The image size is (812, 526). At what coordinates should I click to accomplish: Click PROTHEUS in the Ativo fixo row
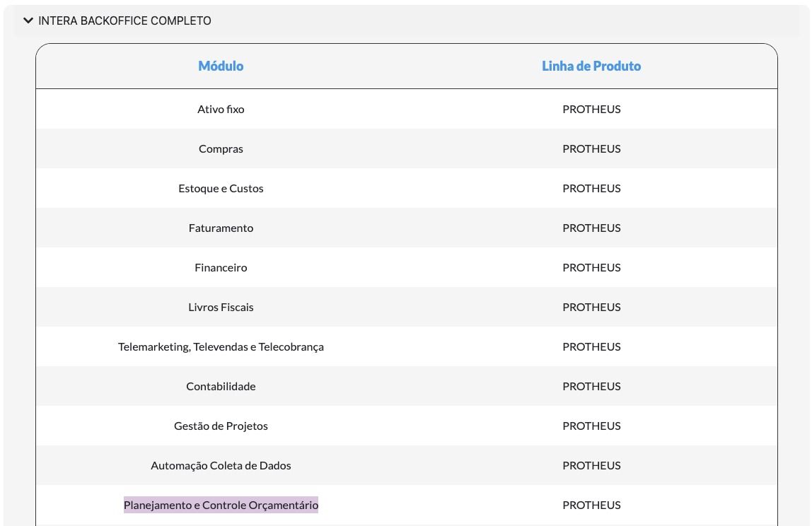591,110
